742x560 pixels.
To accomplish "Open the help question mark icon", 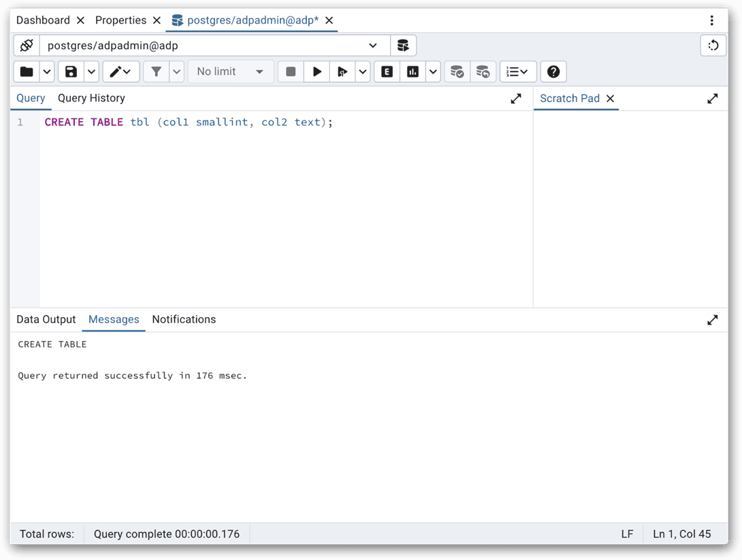I will [553, 71].
